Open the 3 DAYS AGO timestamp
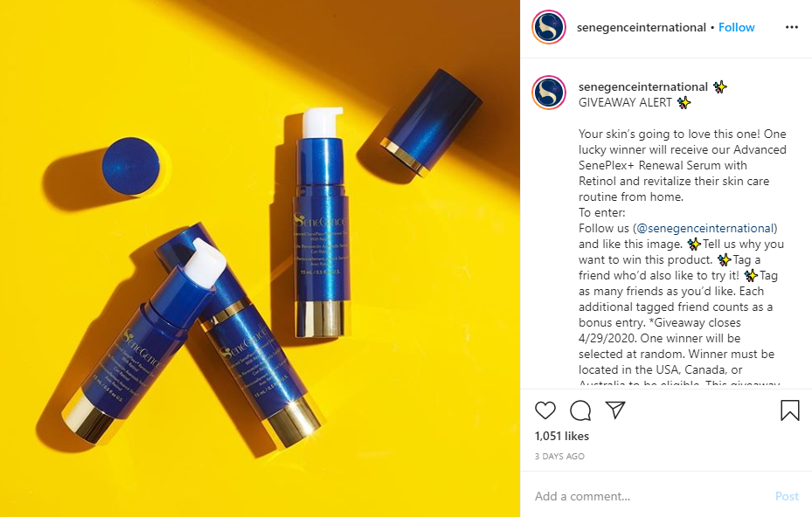 pyautogui.click(x=559, y=457)
